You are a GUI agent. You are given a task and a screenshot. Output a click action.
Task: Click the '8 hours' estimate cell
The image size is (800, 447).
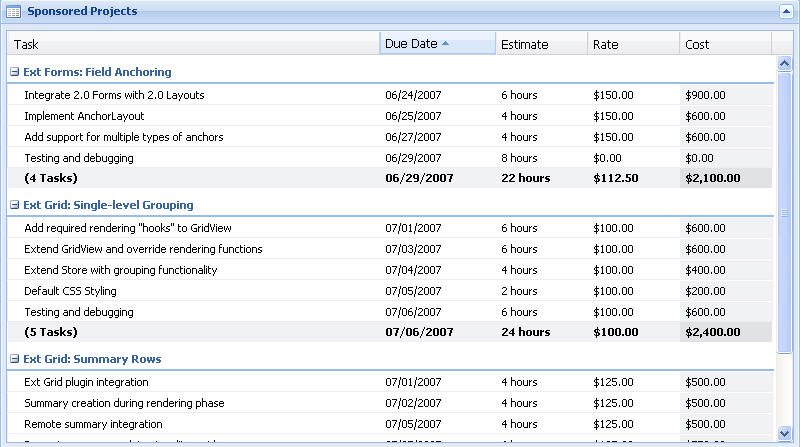519,158
